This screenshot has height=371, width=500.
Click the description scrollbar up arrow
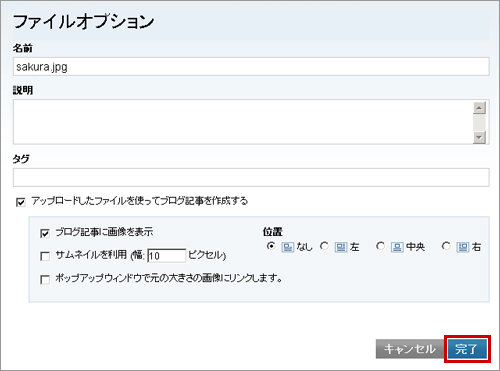[x=479, y=108]
